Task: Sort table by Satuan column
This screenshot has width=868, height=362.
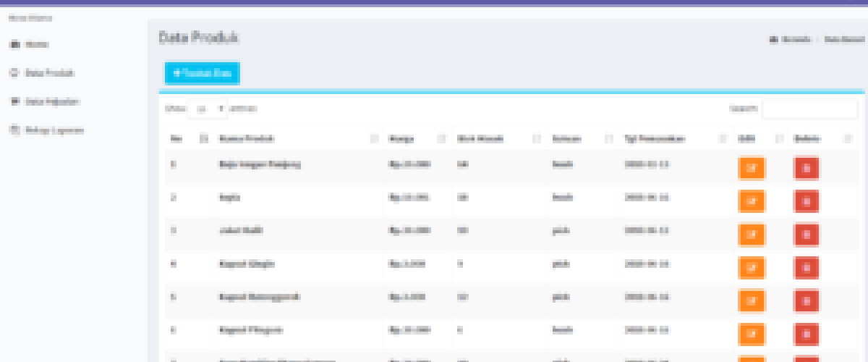Action: (579, 138)
